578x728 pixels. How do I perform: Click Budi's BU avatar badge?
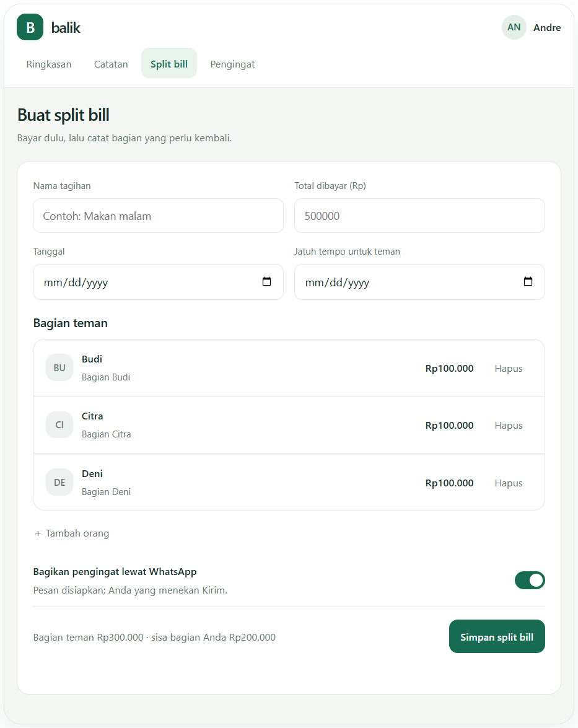(59, 367)
